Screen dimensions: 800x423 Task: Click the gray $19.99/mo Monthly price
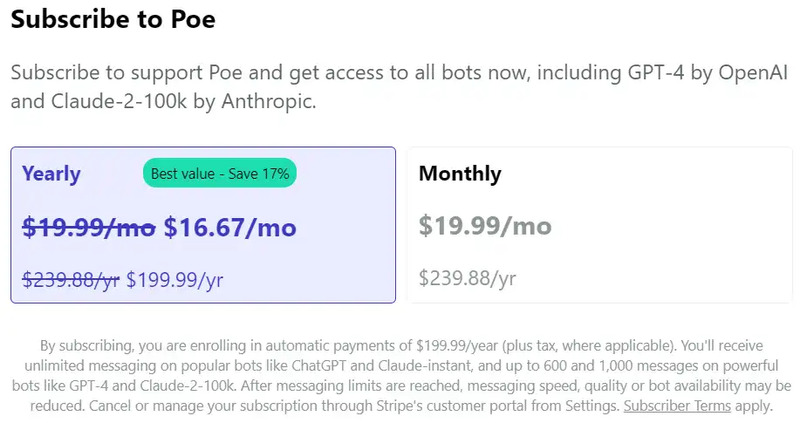tap(485, 226)
